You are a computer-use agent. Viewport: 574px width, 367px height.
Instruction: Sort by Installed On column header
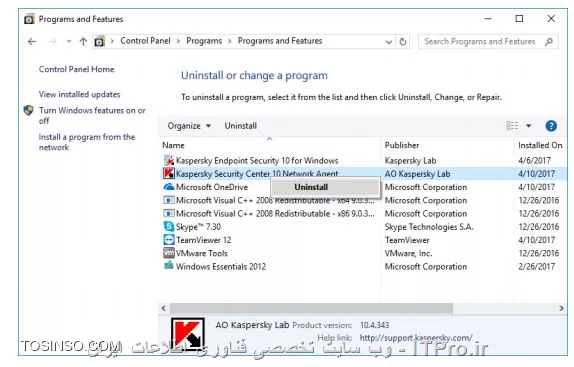point(540,145)
